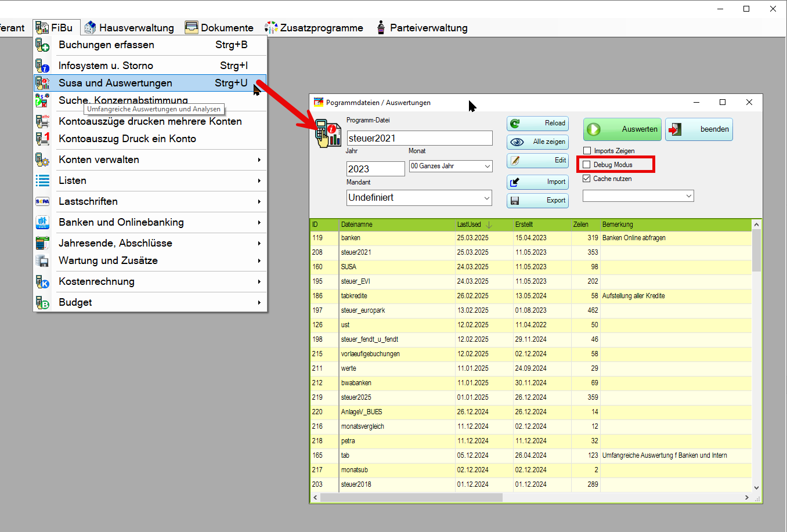The image size is (787, 532).
Task: Click the green play icon on Auswerten
Action: [594, 129]
